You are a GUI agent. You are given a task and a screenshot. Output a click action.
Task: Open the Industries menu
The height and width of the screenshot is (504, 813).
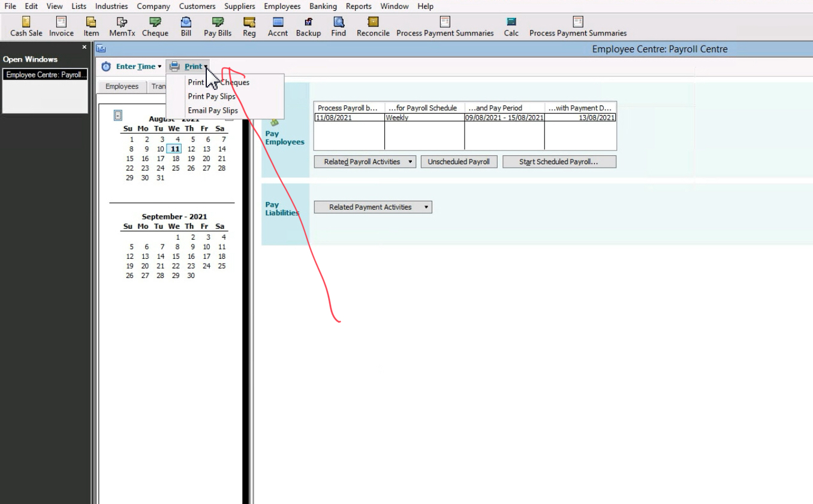pyautogui.click(x=112, y=6)
